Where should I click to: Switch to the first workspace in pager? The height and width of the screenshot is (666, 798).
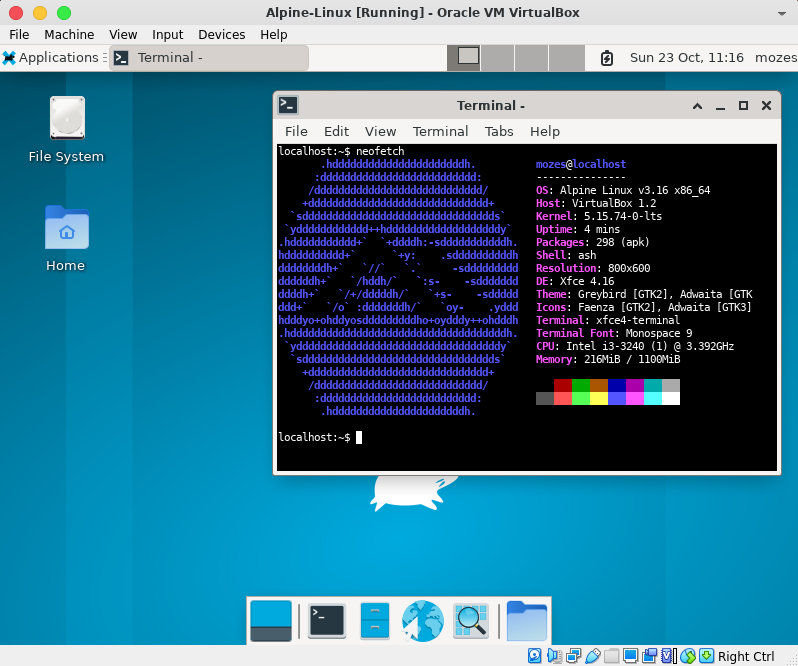tap(464, 57)
